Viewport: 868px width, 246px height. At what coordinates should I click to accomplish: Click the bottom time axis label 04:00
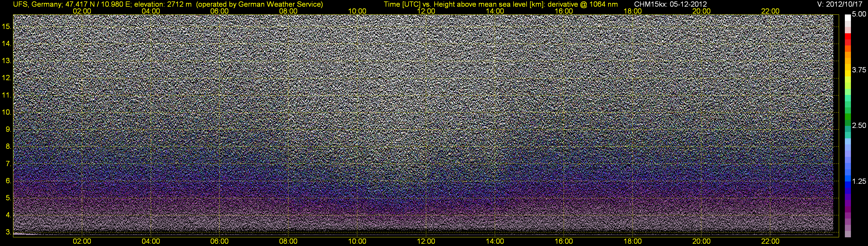click(x=151, y=241)
